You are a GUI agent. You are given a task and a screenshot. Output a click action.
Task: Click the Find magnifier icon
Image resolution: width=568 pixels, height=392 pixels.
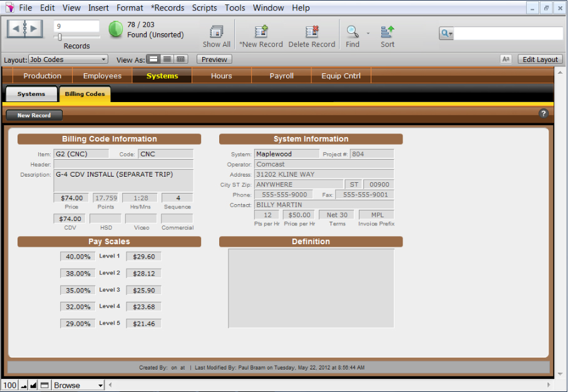353,32
